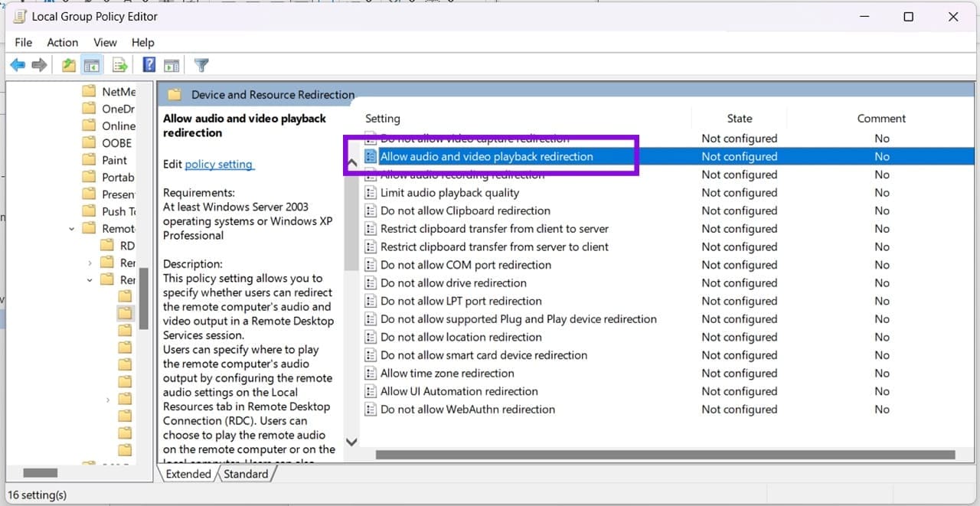Select the Push T folder in the console tree
Viewport: 980px width, 506px height.
(118, 211)
